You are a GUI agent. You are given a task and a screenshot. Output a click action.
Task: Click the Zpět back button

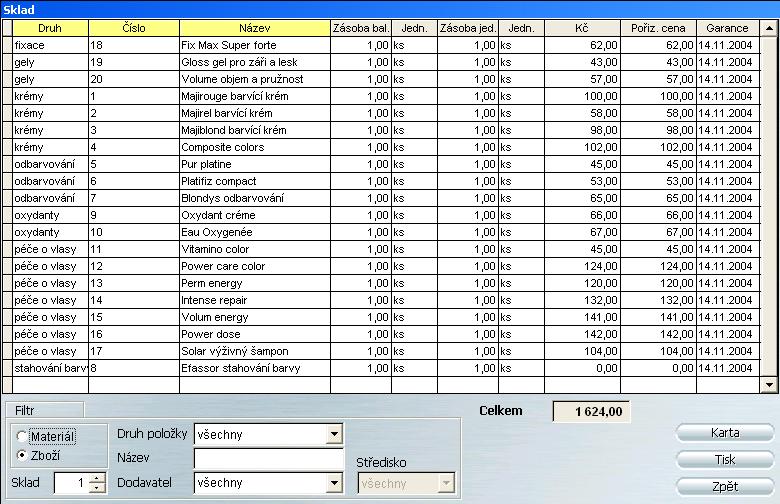tap(725, 487)
